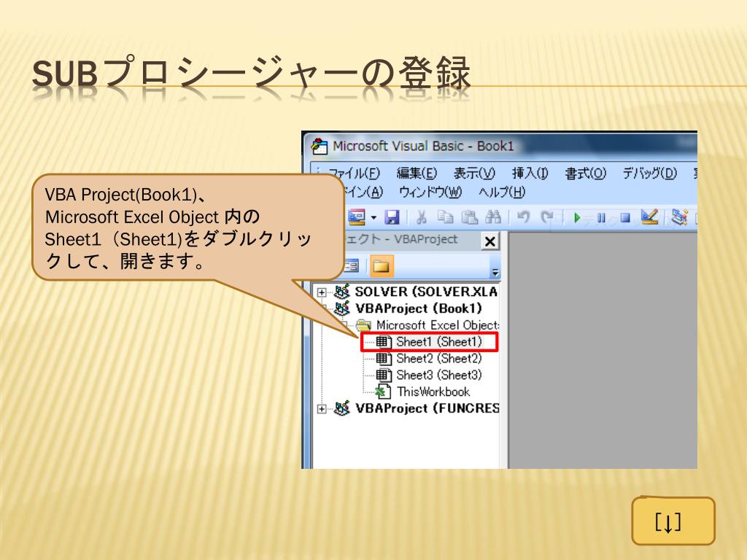This screenshot has width=747, height=560.
Task: Open the Project Explorer toolbar icon
Action: point(679,217)
